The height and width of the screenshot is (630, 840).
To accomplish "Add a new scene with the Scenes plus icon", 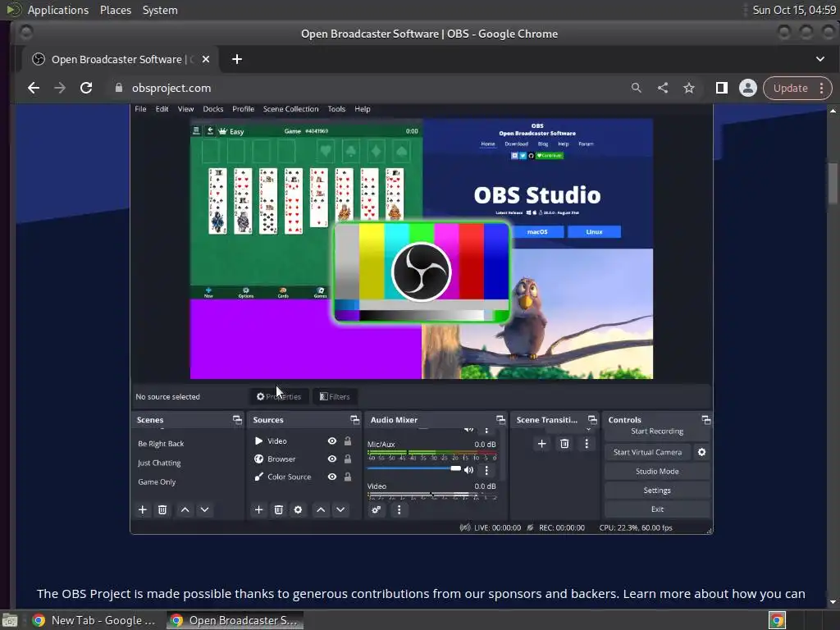I will tap(143, 509).
